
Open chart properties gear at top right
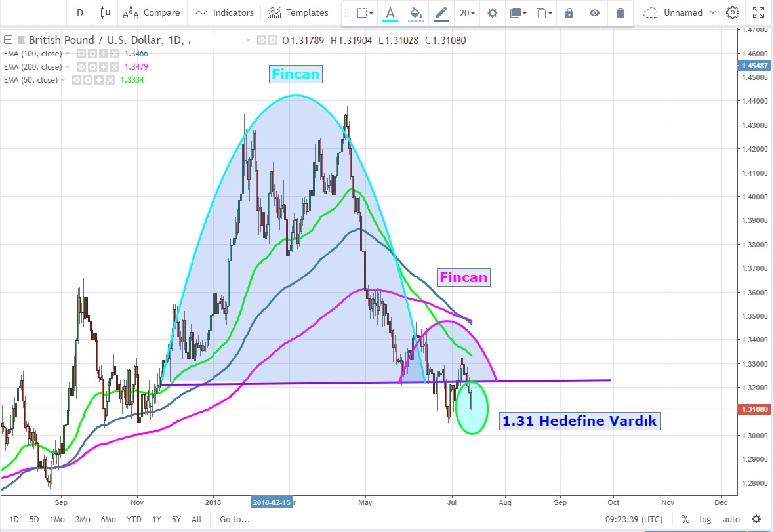733,12
